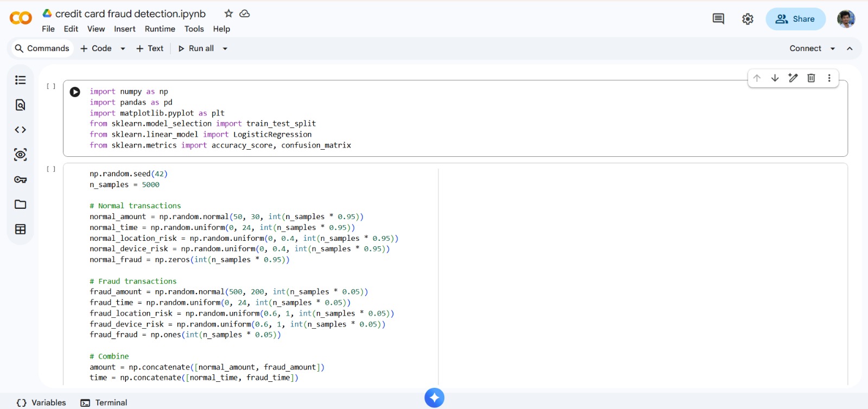Open the Tools menu
This screenshot has width=868, height=409.
[x=194, y=29]
